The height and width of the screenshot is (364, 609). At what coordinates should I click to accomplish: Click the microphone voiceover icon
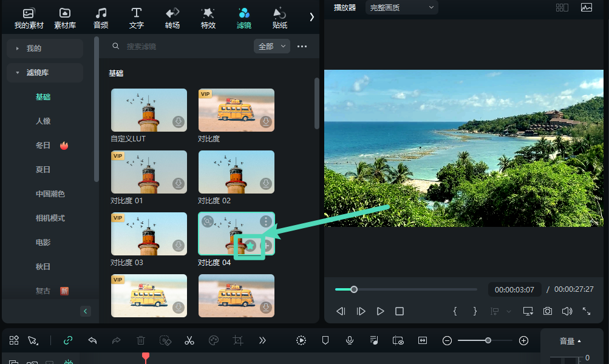[350, 340]
